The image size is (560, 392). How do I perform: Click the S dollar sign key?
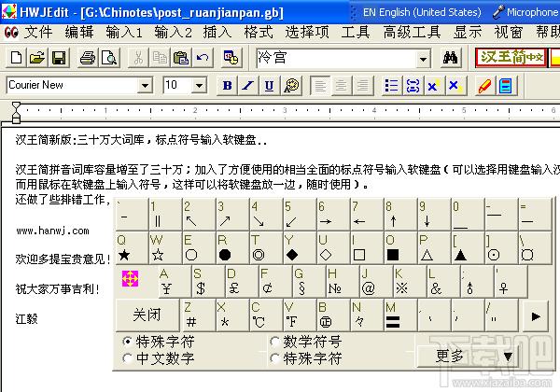click(207, 282)
